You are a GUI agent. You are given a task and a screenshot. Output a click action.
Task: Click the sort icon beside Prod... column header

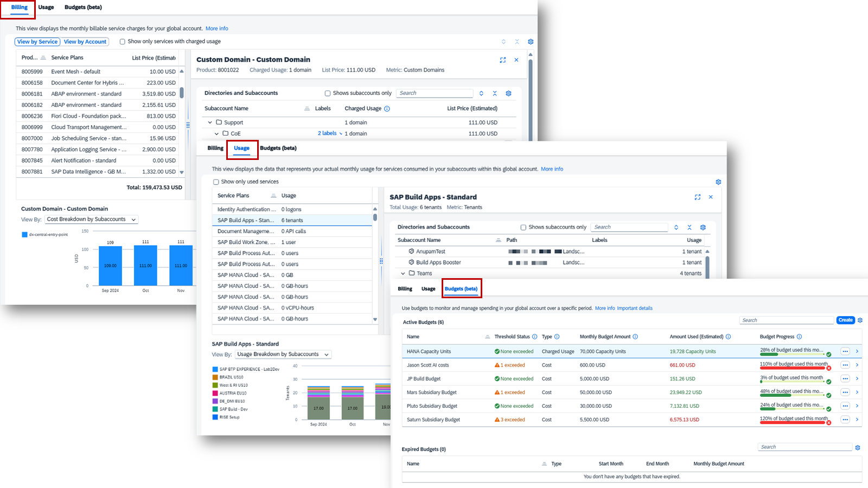click(43, 57)
